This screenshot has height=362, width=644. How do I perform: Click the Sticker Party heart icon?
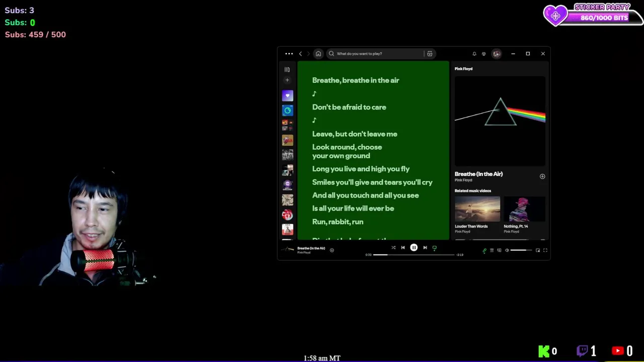(x=555, y=16)
